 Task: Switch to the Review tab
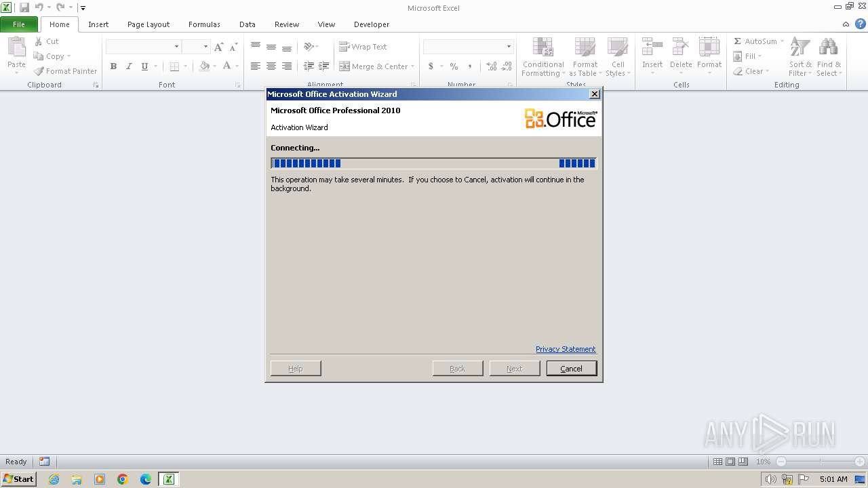click(x=287, y=24)
